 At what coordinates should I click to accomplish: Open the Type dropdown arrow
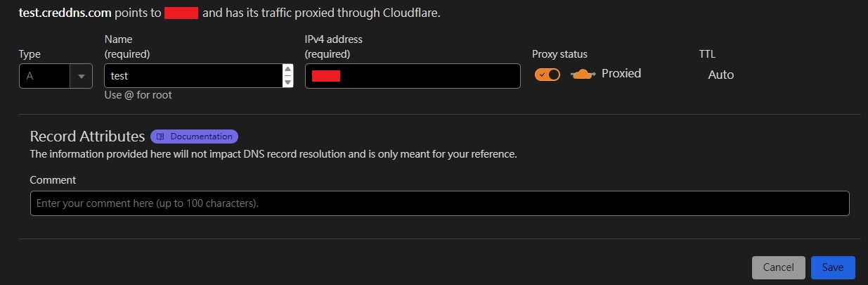pyautogui.click(x=82, y=76)
